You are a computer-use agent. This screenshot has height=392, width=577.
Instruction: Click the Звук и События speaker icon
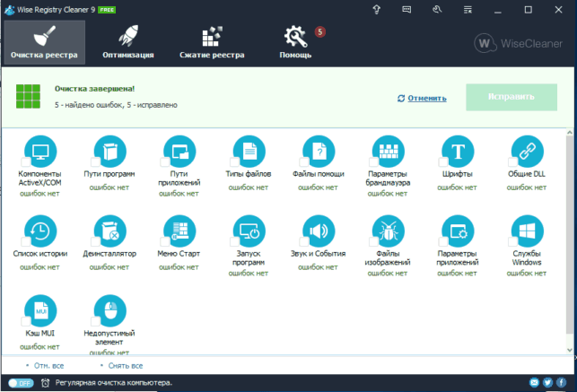319,231
